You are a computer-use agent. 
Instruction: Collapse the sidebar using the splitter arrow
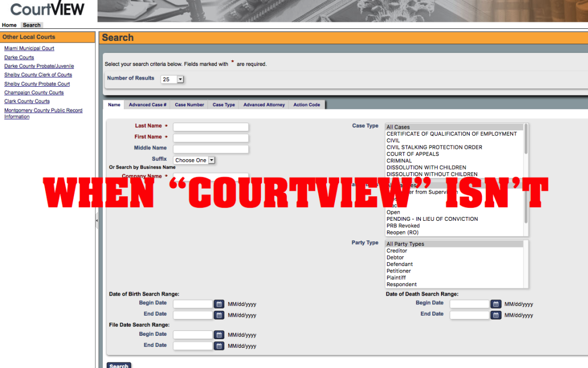[x=97, y=220]
